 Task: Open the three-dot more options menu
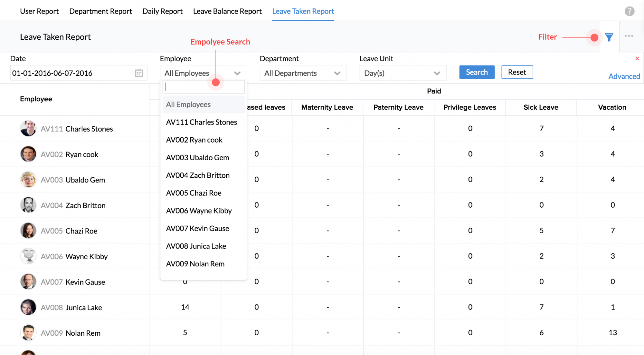(x=629, y=36)
